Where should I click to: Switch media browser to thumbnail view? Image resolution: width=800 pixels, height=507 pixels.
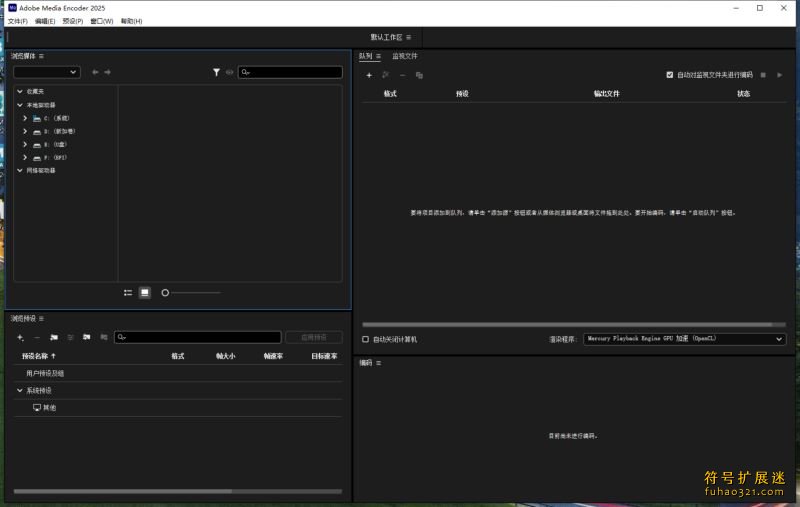[x=145, y=293]
